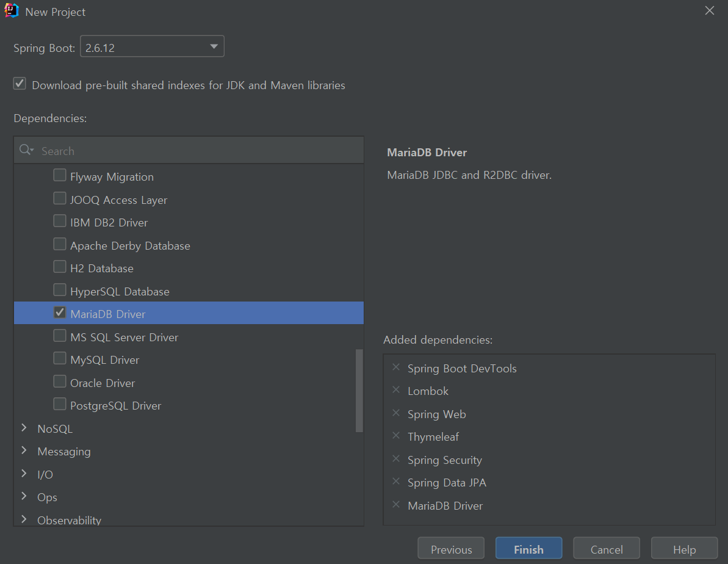The width and height of the screenshot is (728, 564).
Task: Click the MariaDB Driver description heading
Action: pos(427,153)
